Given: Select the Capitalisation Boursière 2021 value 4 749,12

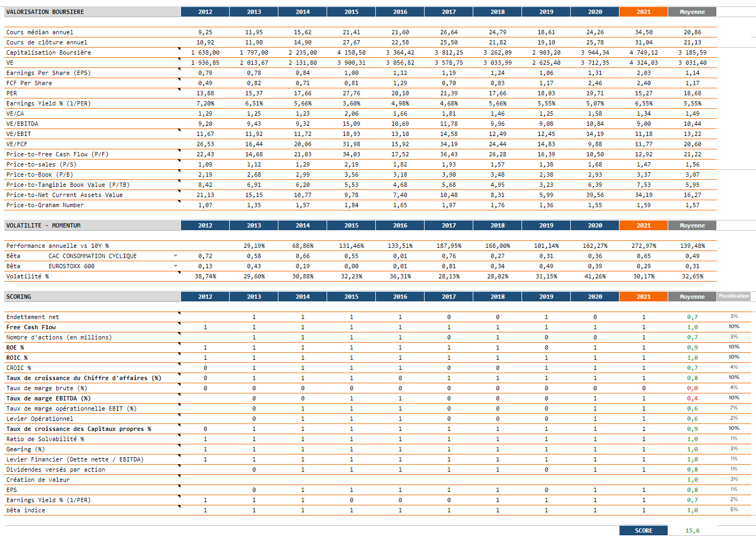Looking at the screenshot, I should point(644,52).
